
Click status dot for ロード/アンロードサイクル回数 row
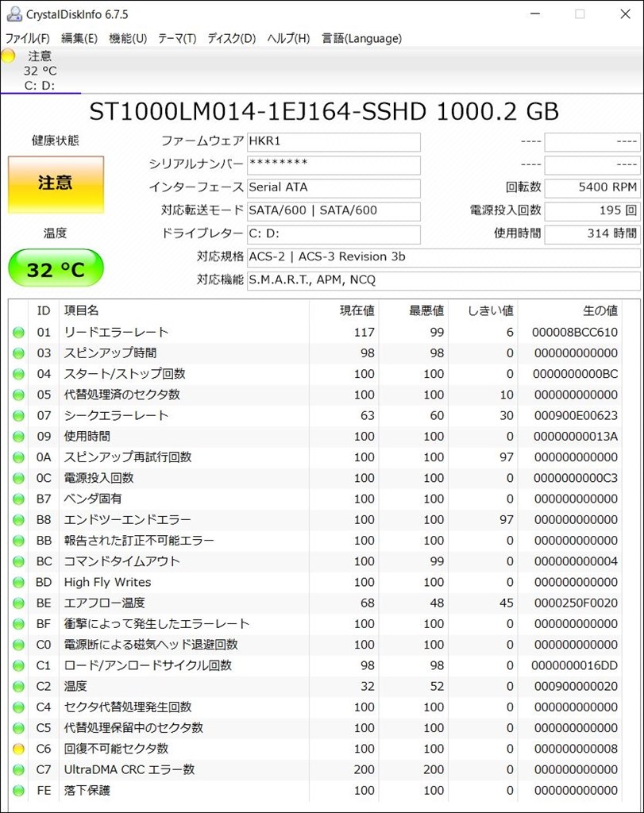tap(19, 665)
